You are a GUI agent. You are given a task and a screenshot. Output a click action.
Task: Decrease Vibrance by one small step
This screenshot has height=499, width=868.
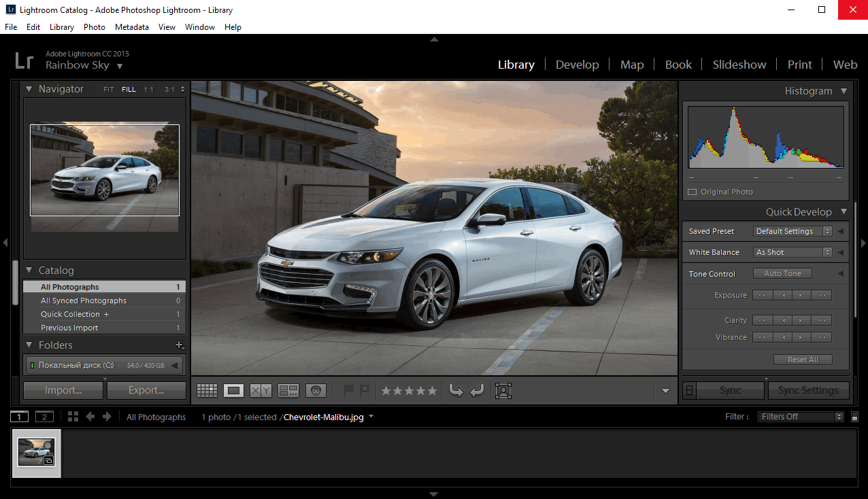pyautogui.click(x=782, y=337)
